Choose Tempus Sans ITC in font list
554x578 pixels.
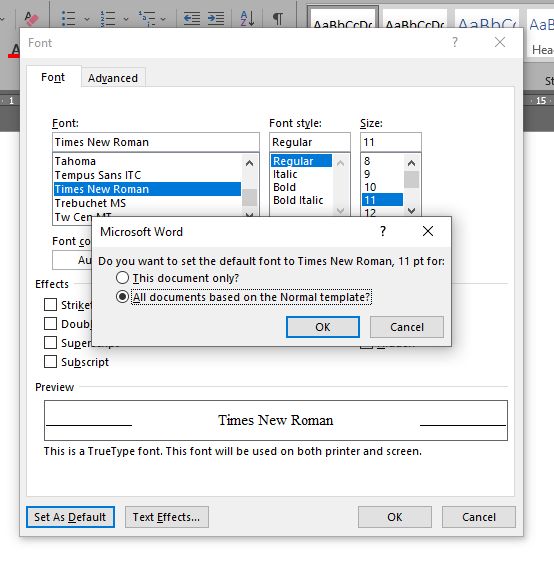point(147,175)
